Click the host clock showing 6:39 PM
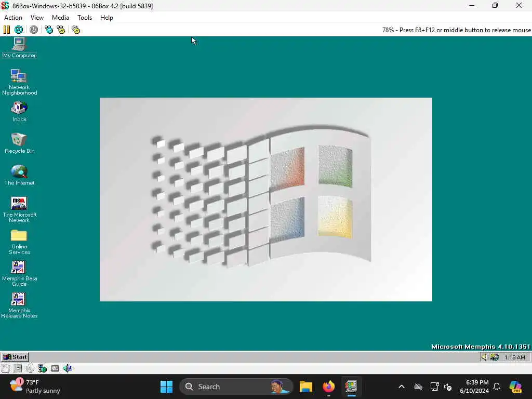The height and width of the screenshot is (399, 532). click(474, 387)
